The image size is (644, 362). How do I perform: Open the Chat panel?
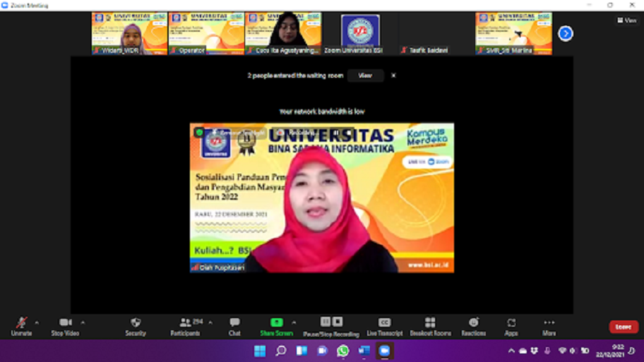pyautogui.click(x=234, y=327)
